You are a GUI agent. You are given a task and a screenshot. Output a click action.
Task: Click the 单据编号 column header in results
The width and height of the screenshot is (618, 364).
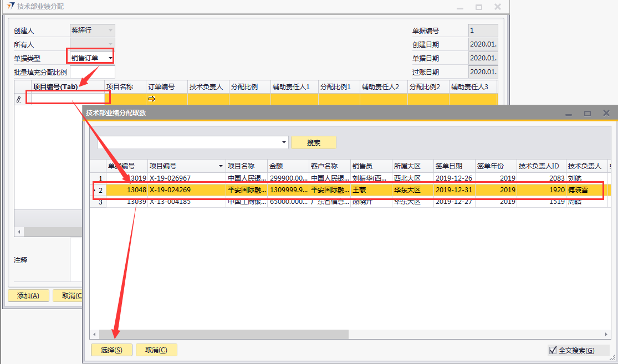126,166
